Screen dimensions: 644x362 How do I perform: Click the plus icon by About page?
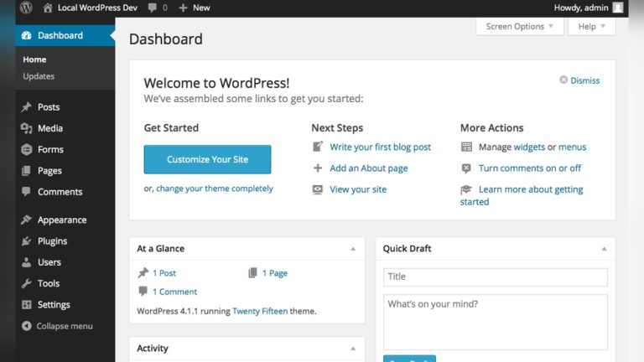[318, 168]
